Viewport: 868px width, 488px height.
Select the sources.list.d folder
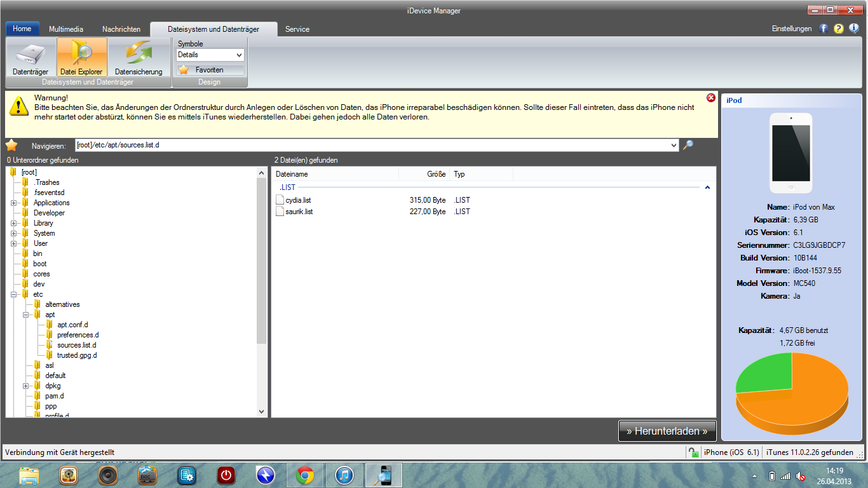(x=76, y=345)
